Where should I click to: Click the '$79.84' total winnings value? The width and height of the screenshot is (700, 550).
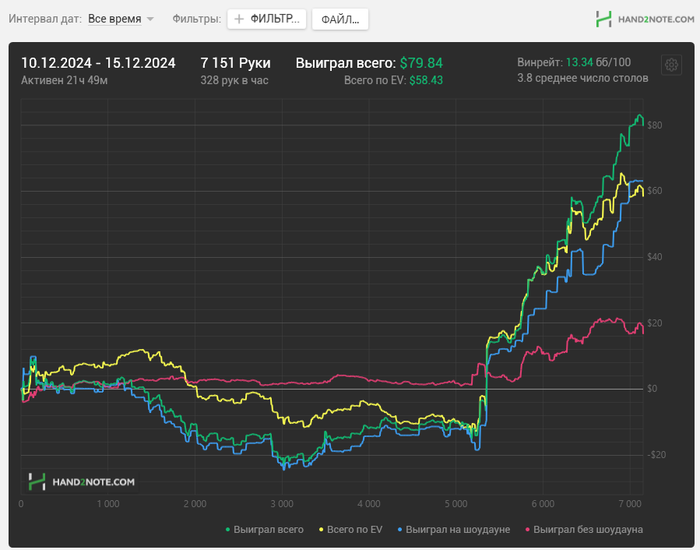(421, 63)
